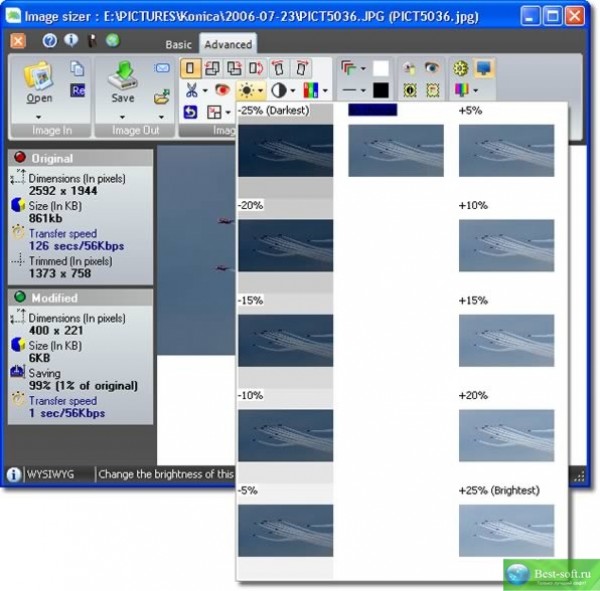This screenshot has height=591, width=600.
Task: Click the green globe website icon
Action: pyautogui.click(x=113, y=40)
